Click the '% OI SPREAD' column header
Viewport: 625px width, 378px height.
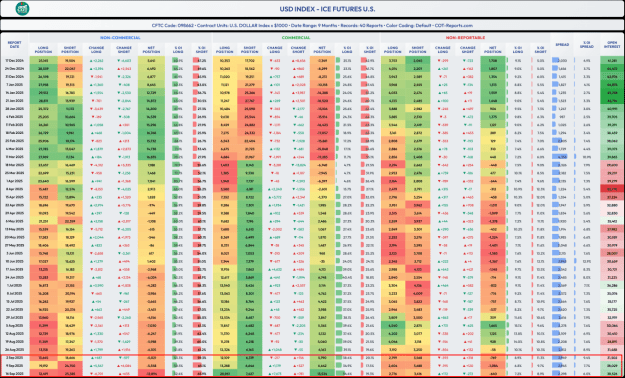pos(587,45)
